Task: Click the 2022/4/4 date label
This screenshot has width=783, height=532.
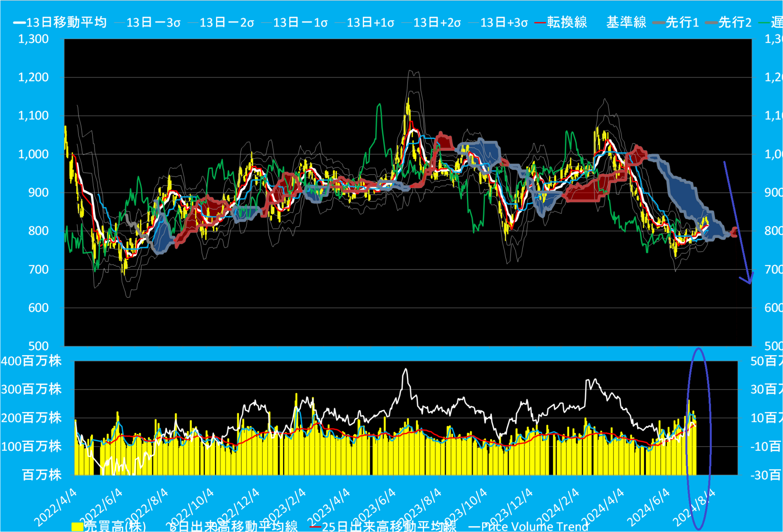Action: pyautogui.click(x=55, y=508)
